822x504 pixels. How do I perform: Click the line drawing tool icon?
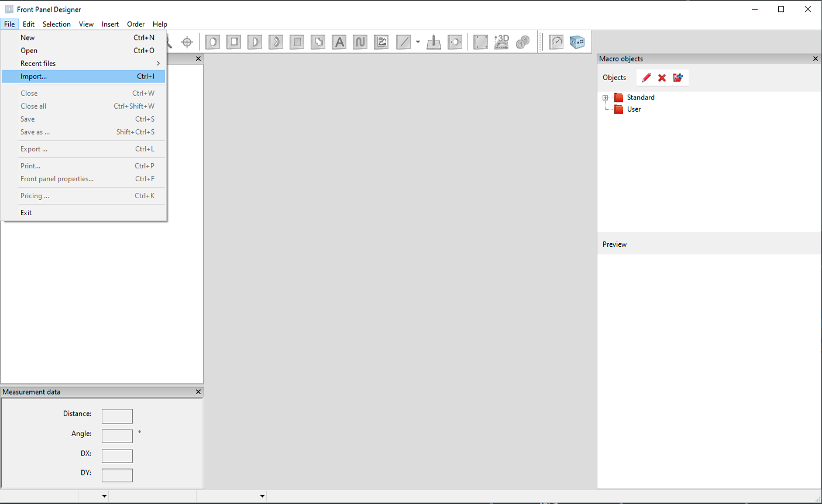point(403,42)
